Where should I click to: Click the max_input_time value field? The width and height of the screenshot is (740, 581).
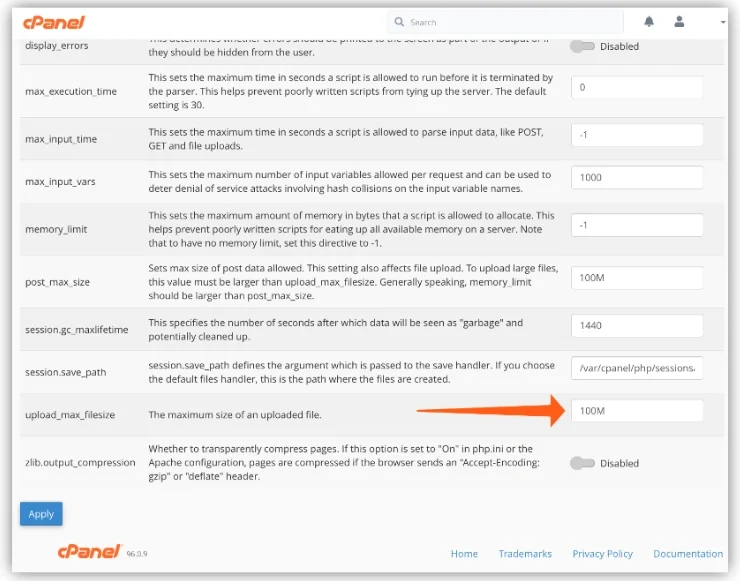637,132
